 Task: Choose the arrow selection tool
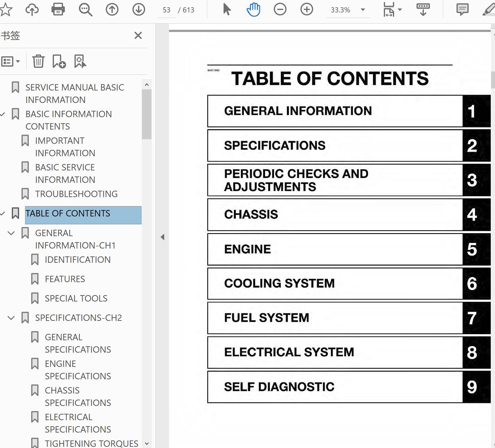[x=227, y=9]
